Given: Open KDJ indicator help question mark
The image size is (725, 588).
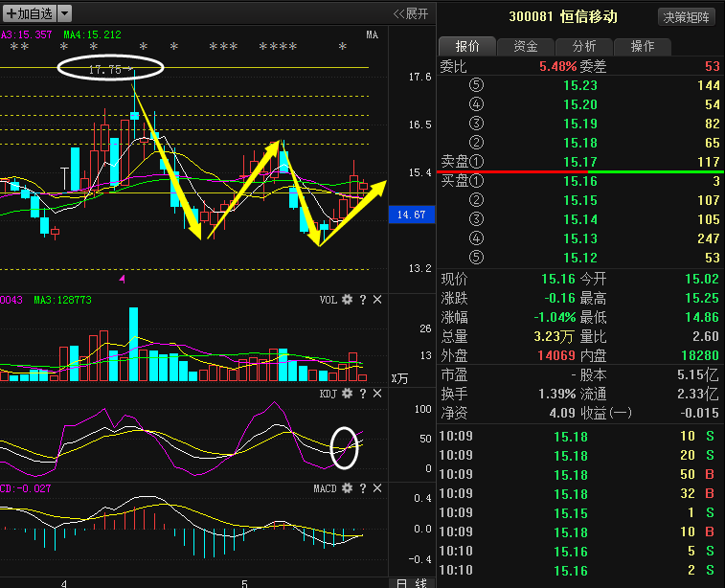Looking at the screenshot, I should point(363,394).
